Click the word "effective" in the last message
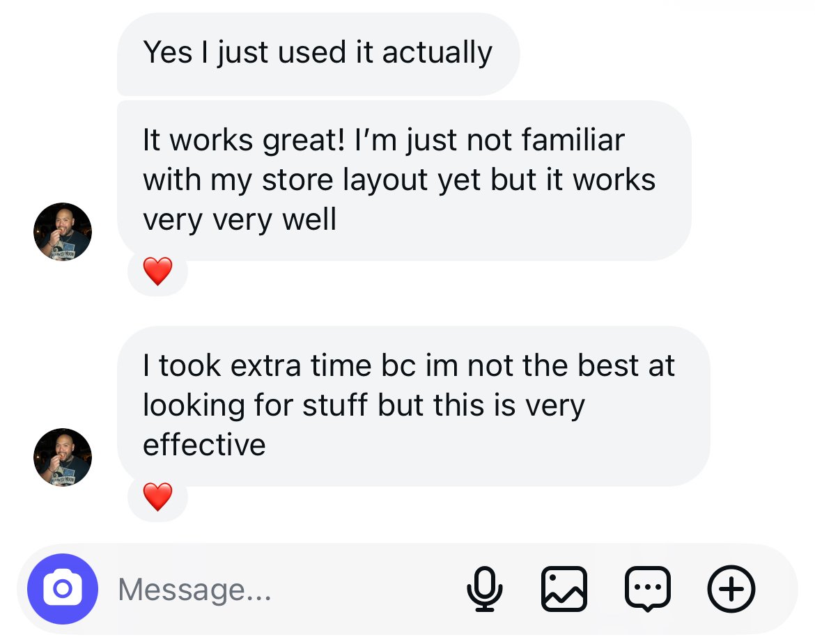The width and height of the screenshot is (815, 644). click(x=204, y=445)
